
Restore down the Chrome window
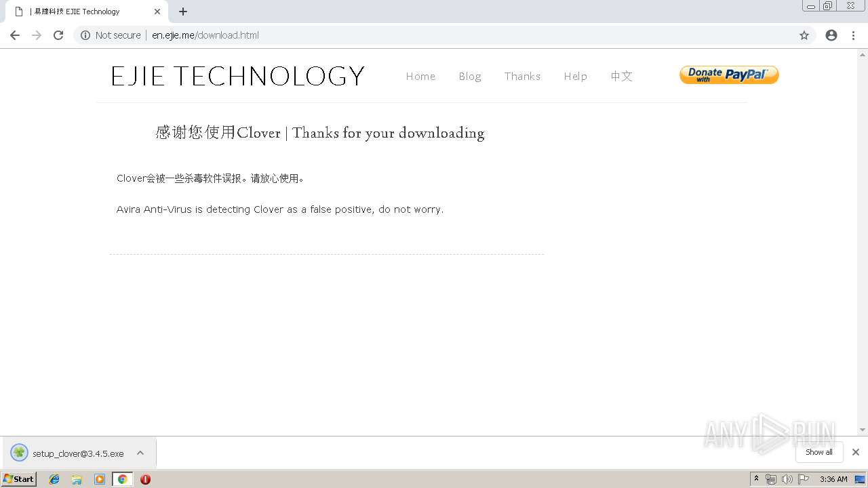click(828, 6)
